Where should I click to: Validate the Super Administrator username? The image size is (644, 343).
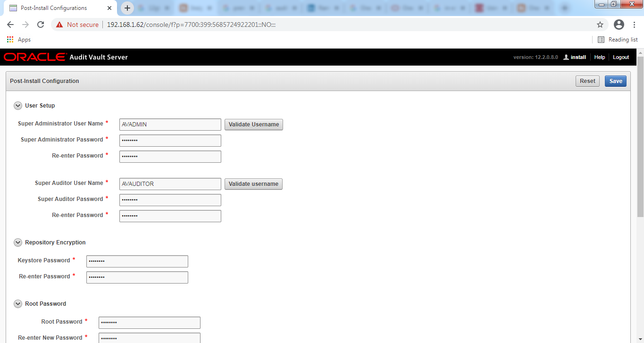click(253, 125)
